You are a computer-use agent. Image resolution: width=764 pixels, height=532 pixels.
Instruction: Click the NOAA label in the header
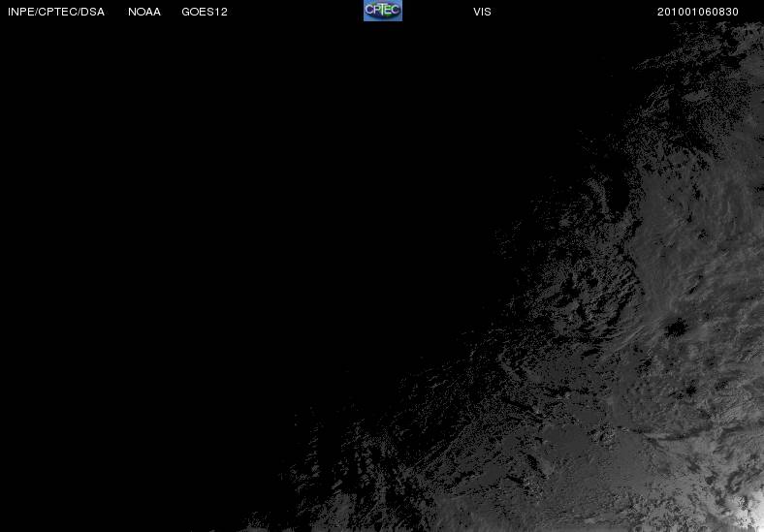pyautogui.click(x=144, y=12)
